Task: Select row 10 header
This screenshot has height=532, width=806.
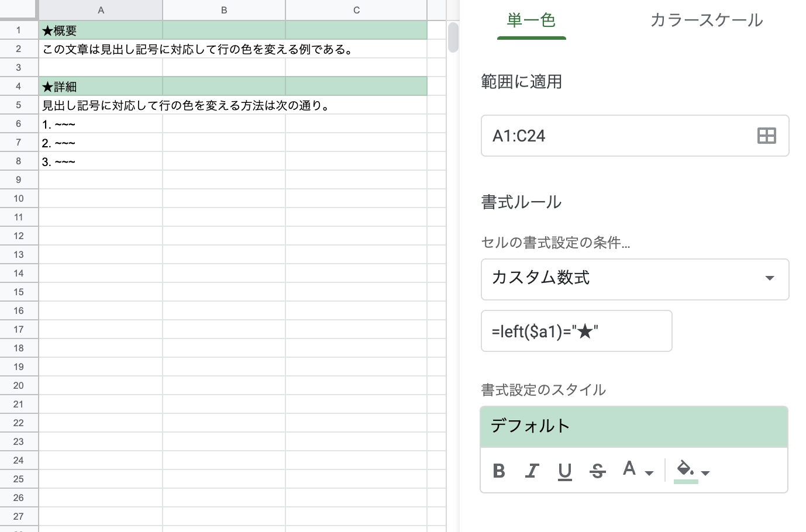Action: pyautogui.click(x=19, y=198)
